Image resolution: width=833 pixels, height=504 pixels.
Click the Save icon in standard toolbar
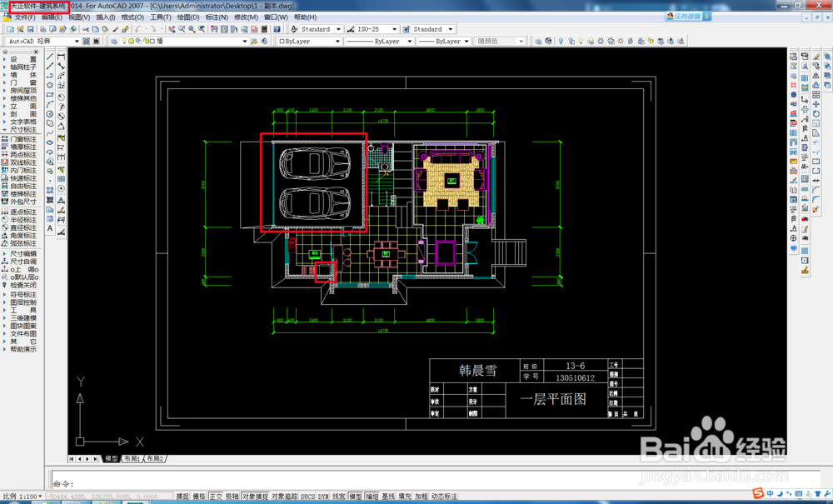29,29
